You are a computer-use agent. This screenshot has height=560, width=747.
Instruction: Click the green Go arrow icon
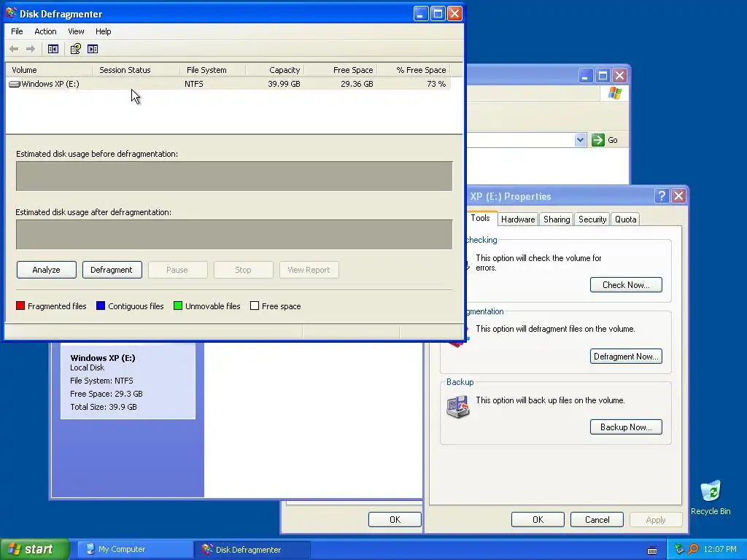click(x=597, y=140)
